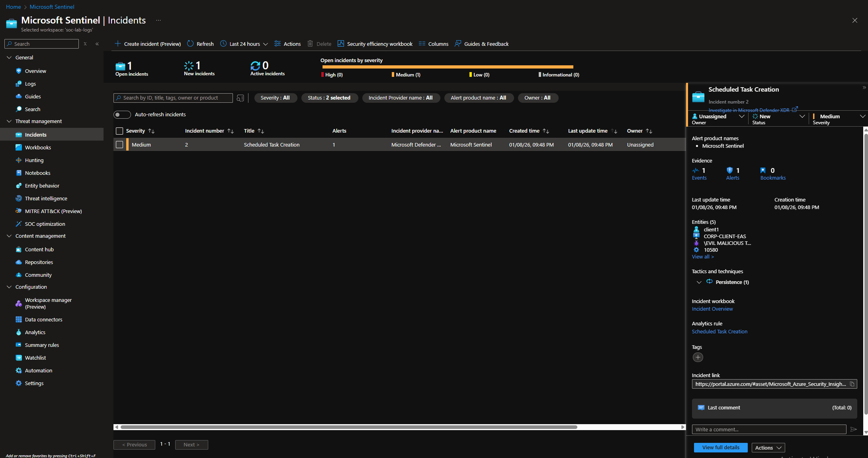Image resolution: width=868 pixels, height=458 pixels.
Task: Click the Columns icon in toolbar
Action: (422, 44)
